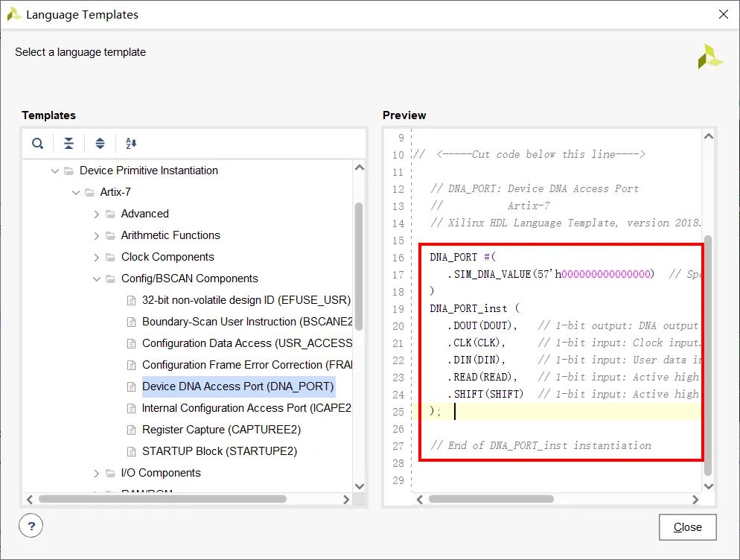
Task: Click templates tree scroll left arrow
Action: 30,500
